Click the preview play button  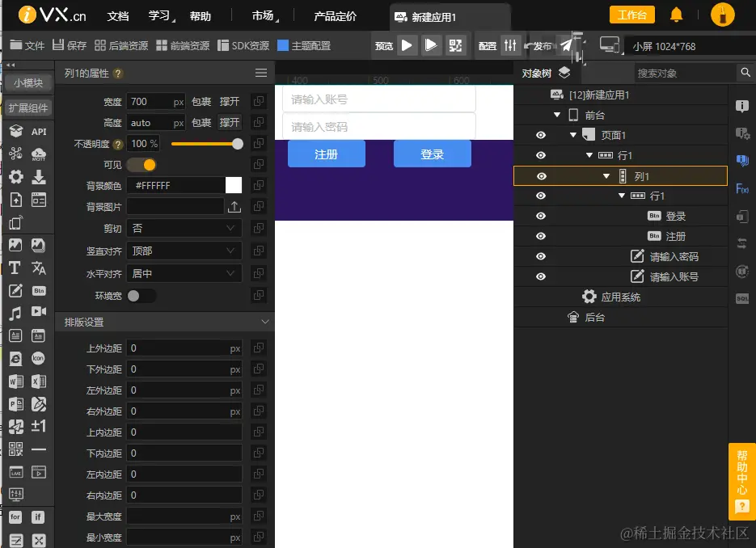pos(407,46)
